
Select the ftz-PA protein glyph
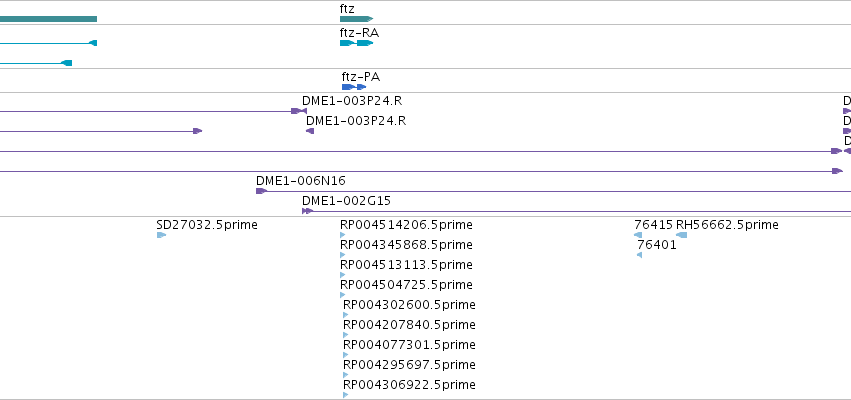point(354,87)
